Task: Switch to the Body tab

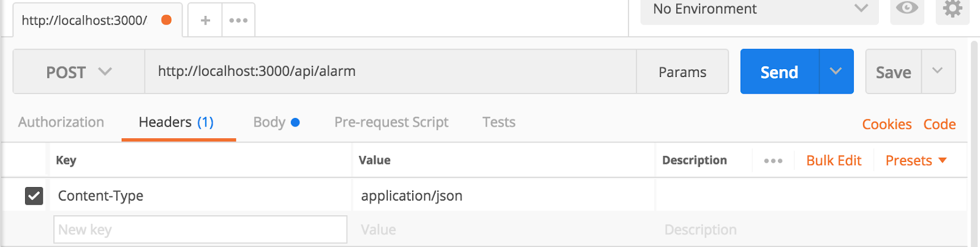Action: 276,122
